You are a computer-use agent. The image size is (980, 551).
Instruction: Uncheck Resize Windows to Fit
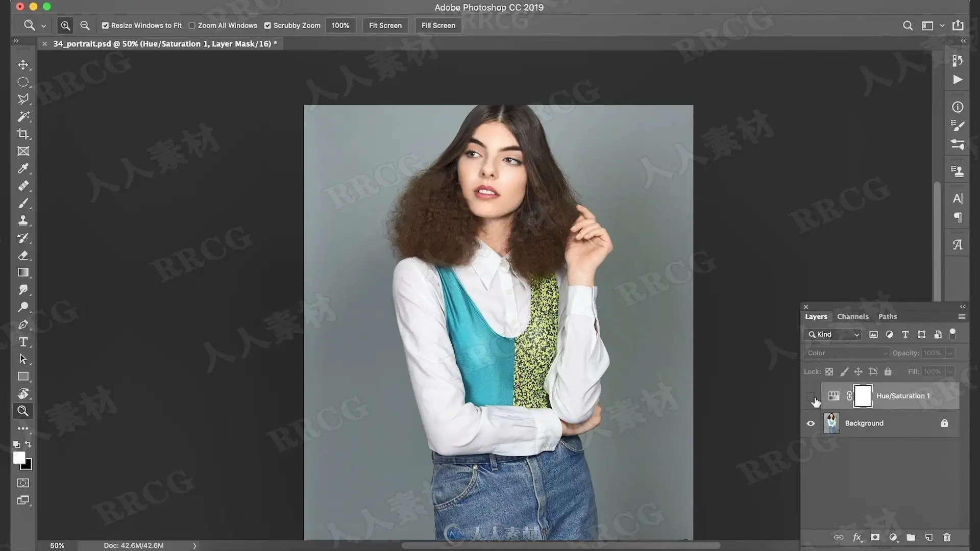click(105, 26)
